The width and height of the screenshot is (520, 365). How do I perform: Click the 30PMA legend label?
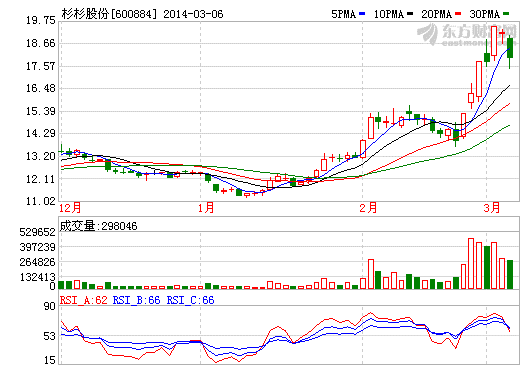click(x=485, y=14)
